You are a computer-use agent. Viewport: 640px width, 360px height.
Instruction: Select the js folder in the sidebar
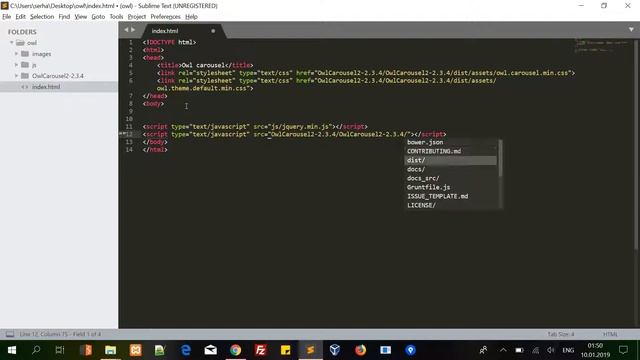34,65
